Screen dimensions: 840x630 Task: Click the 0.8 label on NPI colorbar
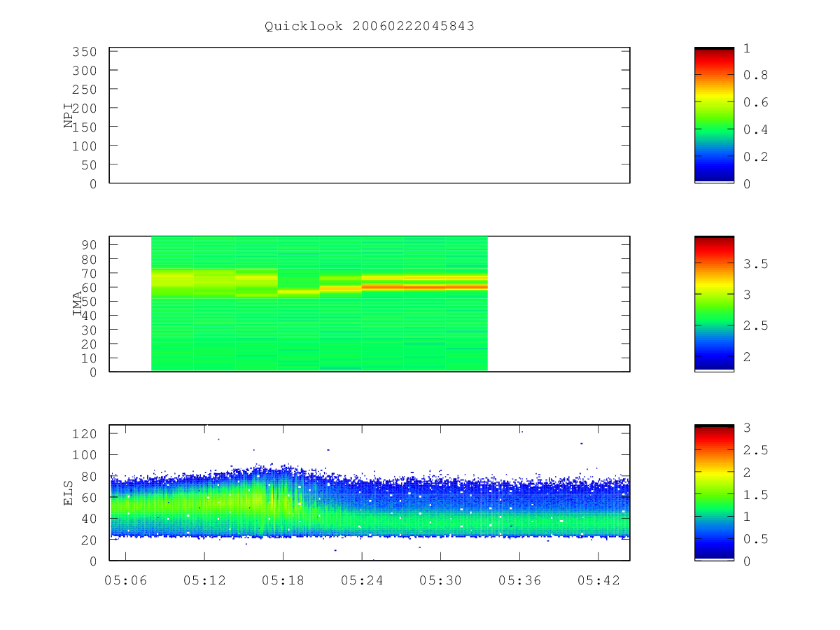[755, 75]
